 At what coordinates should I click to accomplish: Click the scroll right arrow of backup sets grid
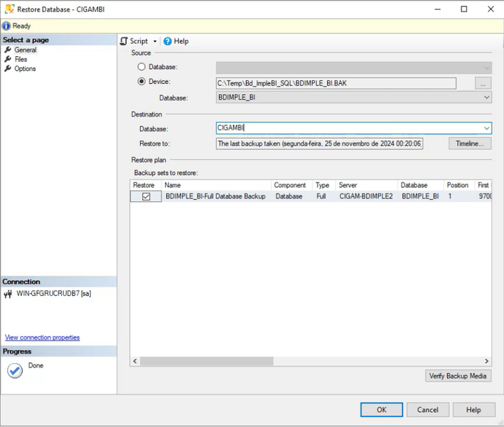[487, 361]
